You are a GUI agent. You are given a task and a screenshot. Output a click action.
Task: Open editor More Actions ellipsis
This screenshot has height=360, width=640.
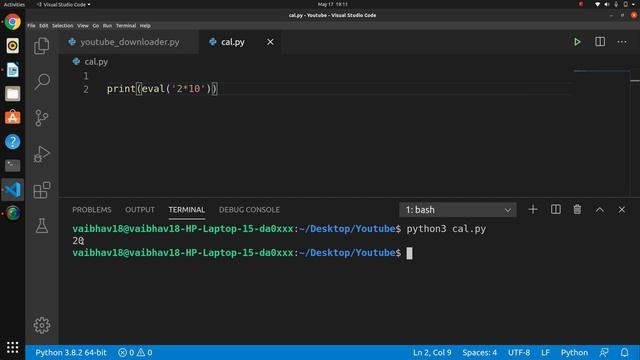[622, 42]
